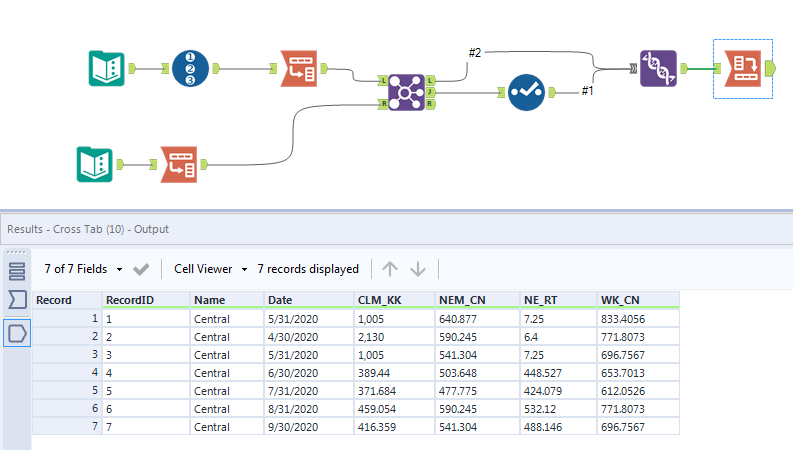Click the Join tool node
The width and height of the screenshot is (793, 450).
[406, 91]
